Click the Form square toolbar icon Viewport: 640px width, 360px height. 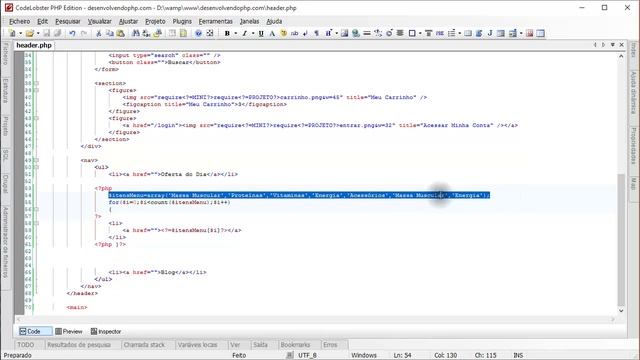[412, 33]
